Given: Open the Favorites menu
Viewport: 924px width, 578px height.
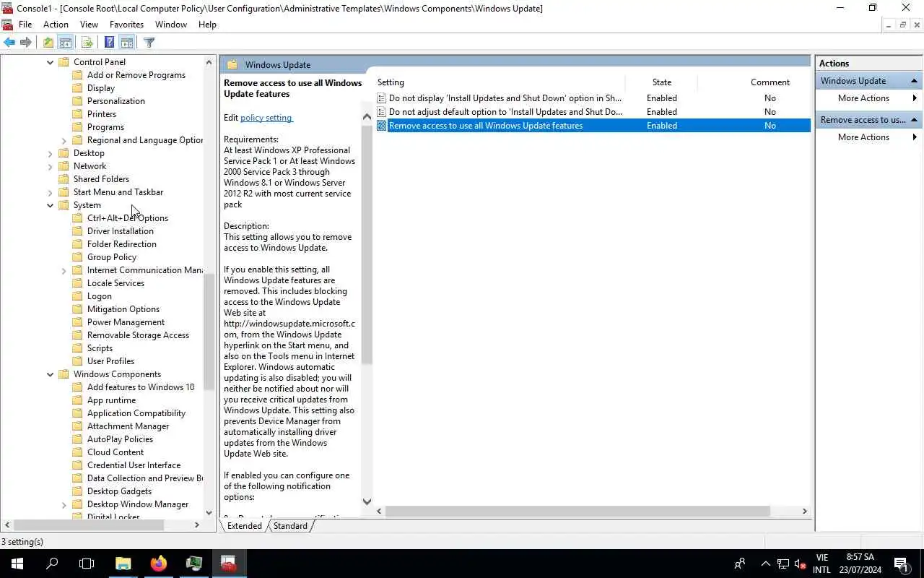Looking at the screenshot, I should (126, 24).
